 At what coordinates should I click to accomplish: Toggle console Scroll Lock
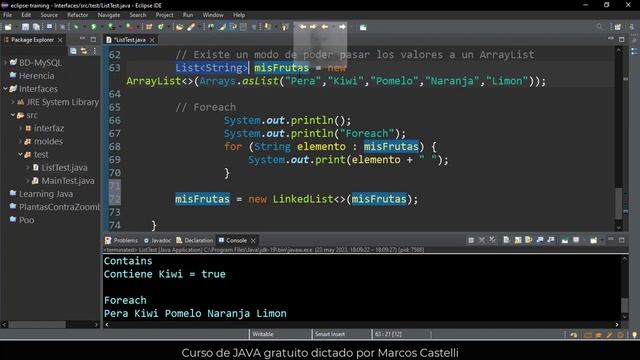(518, 240)
